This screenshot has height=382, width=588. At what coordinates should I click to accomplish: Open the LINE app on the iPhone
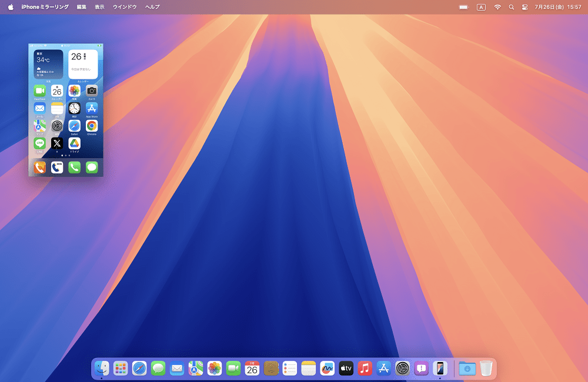pos(40,143)
